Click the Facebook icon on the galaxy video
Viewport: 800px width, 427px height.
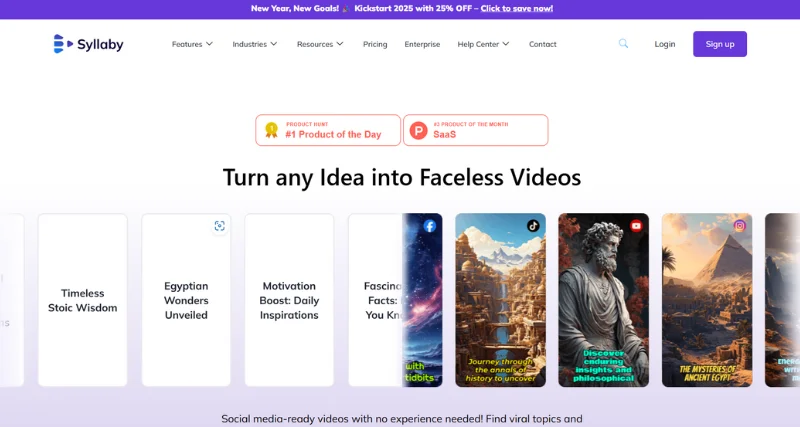[430, 226]
